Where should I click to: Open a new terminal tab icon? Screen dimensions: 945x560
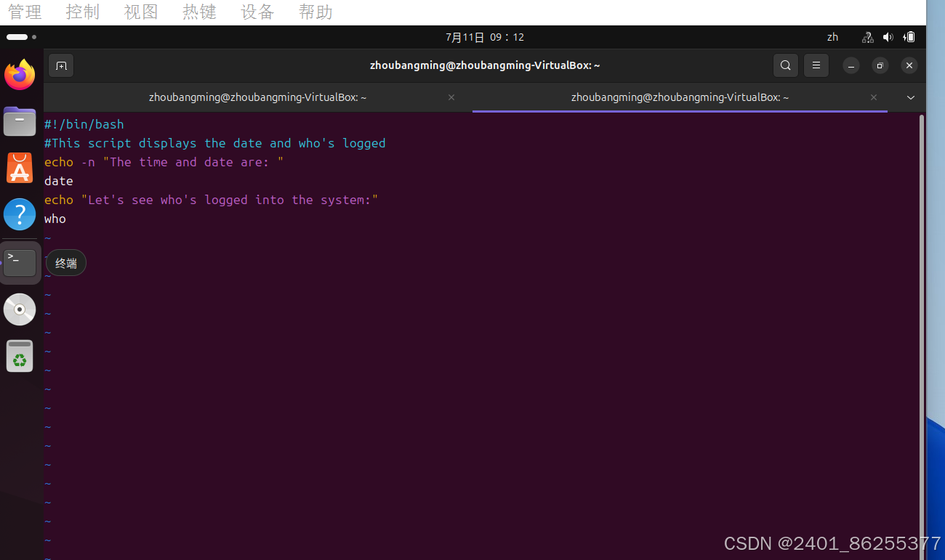pos(61,65)
